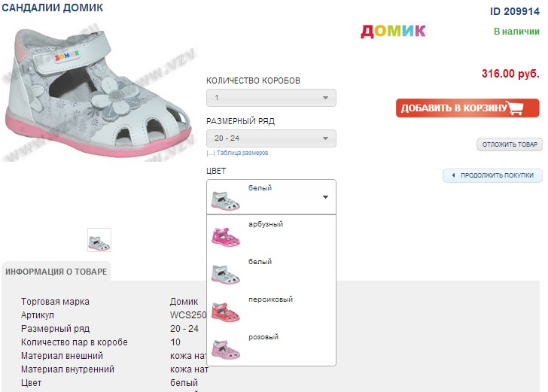The width and height of the screenshot is (548, 392).
Task: Click the back arrow on Продолжить покупки
Action: (453, 175)
